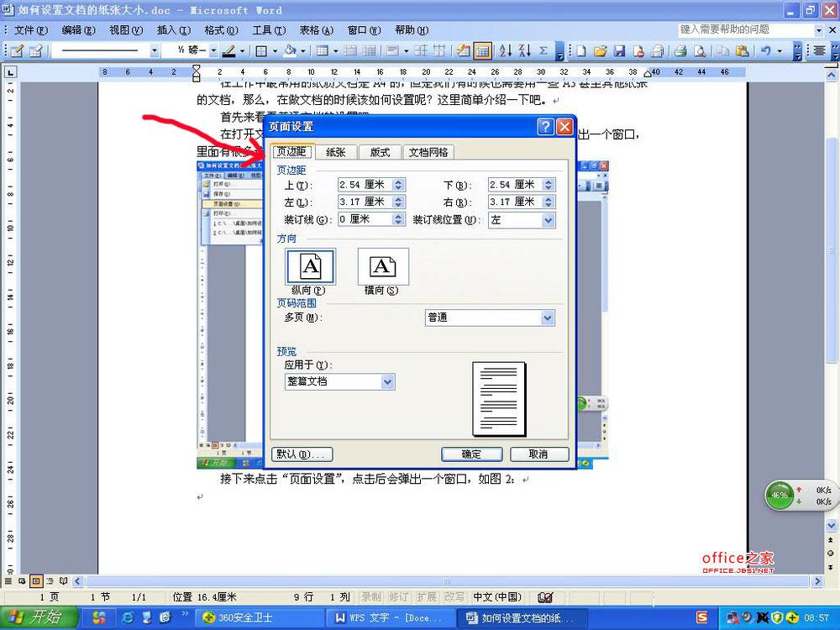Click the Open folder icon
Screen dimensions: 840x630
(x=600, y=51)
